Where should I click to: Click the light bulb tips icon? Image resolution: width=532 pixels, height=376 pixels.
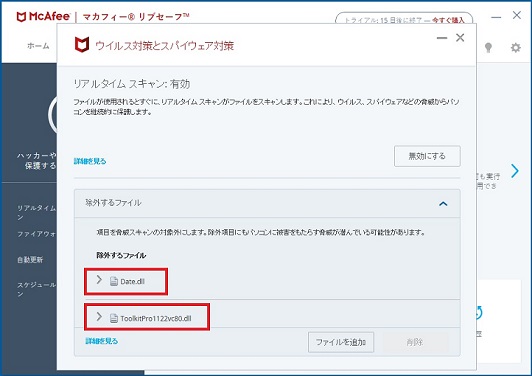(488, 48)
